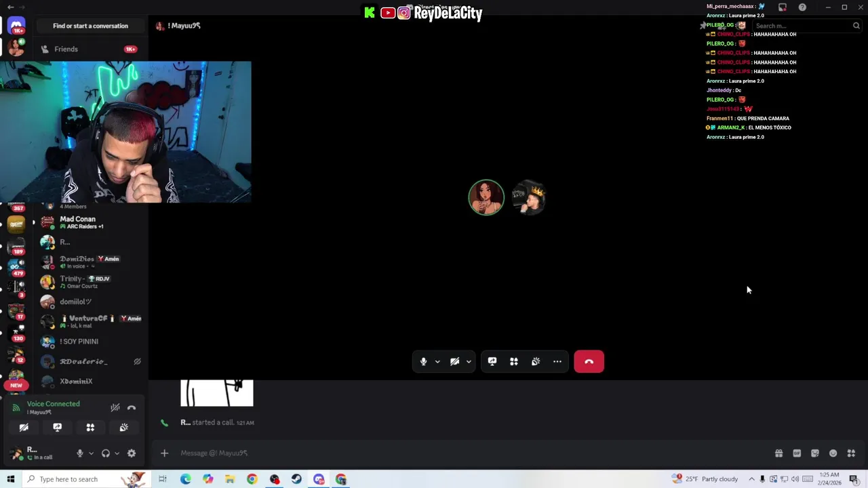Turn on camera in Voice Connected panel

pyautogui.click(x=24, y=428)
